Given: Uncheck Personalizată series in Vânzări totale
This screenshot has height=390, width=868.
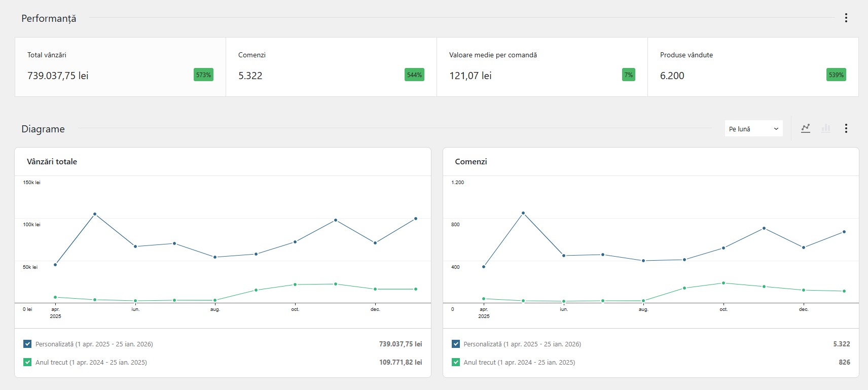Looking at the screenshot, I should click(x=27, y=344).
